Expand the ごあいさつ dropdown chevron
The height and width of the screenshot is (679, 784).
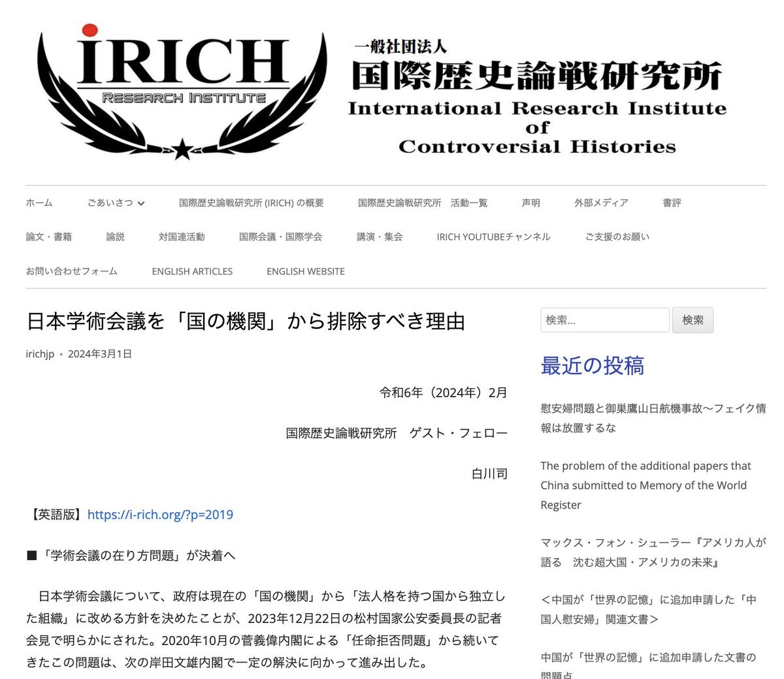[141, 203]
